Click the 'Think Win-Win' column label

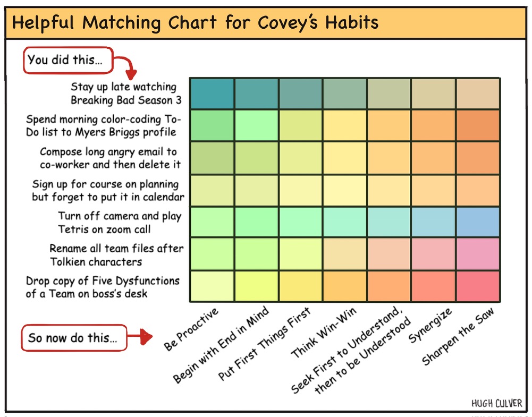click(x=324, y=332)
